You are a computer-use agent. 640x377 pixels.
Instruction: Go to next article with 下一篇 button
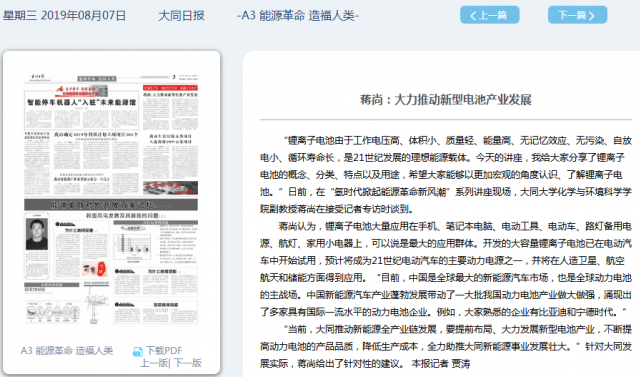pos(577,15)
